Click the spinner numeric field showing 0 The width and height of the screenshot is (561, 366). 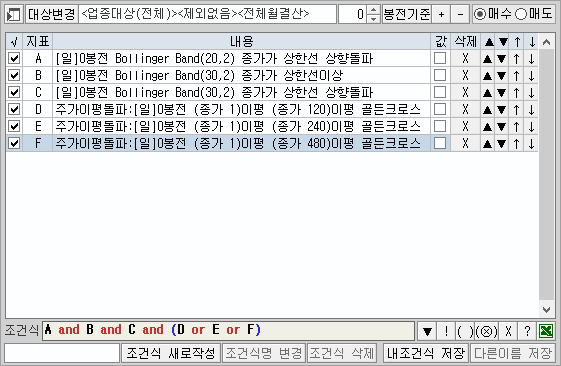click(x=352, y=14)
